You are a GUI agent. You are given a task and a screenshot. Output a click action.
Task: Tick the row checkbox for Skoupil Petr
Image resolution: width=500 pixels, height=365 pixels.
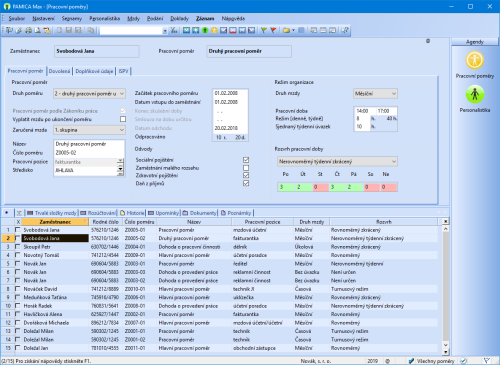click(18, 247)
